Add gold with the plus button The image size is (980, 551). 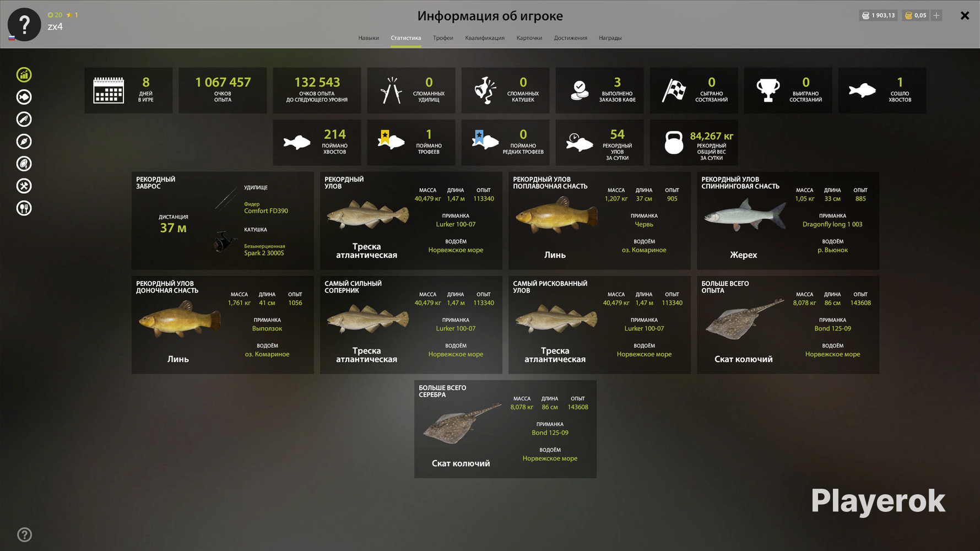936,15
